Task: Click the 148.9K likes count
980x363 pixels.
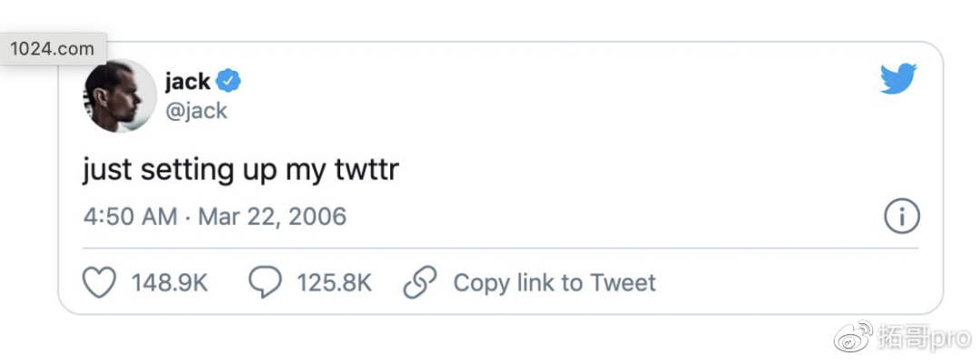Action: (x=170, y=283)
